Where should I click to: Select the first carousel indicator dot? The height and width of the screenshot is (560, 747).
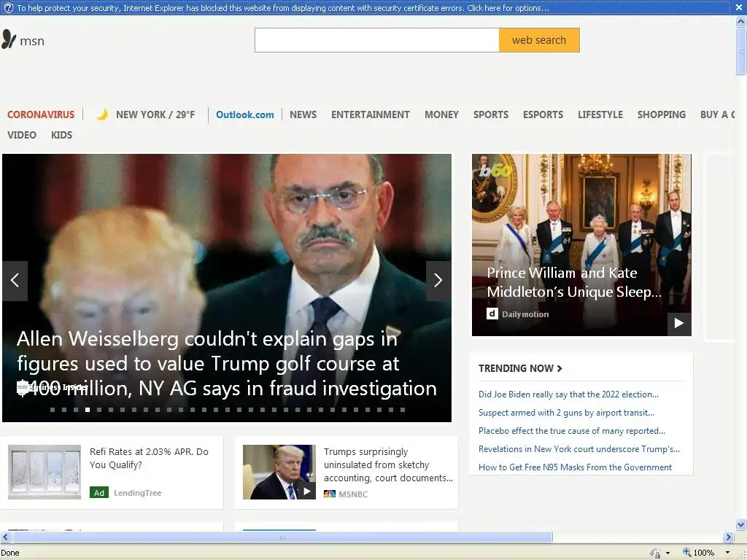click(x=53, y=410)
